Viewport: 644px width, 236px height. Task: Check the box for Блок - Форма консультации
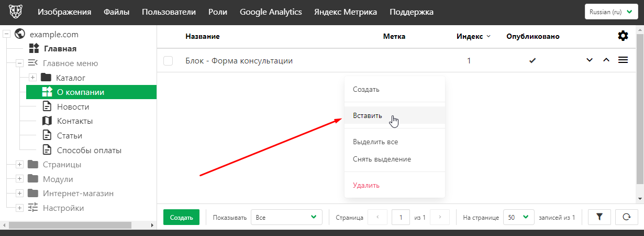168,61
